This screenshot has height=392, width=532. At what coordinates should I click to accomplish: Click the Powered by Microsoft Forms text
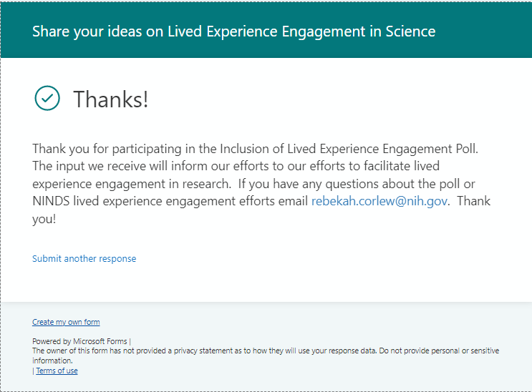(80, 341)
